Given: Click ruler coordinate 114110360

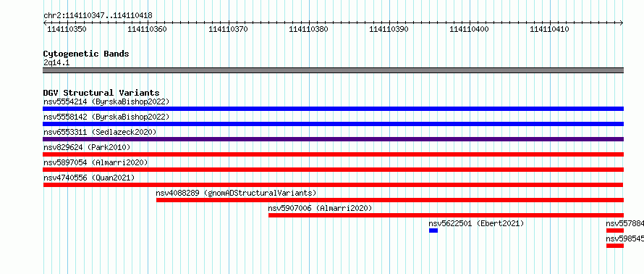Looking at the screenshot, I should point(147,29).
